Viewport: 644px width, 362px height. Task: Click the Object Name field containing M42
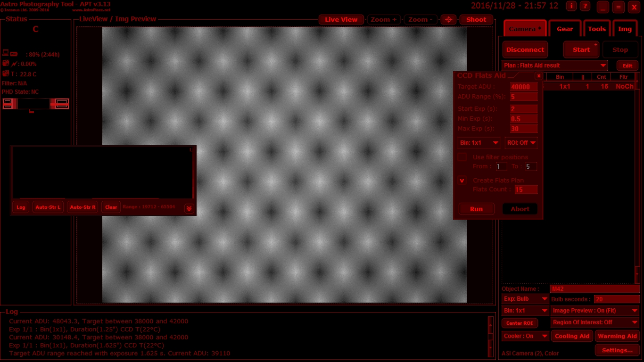595,289
